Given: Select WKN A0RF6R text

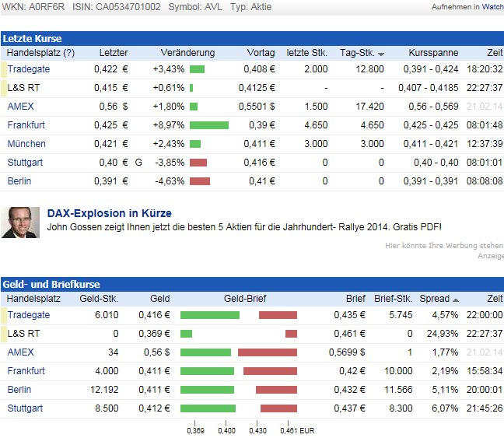Looking at the screenshot, I should click(x=33, y=7).
